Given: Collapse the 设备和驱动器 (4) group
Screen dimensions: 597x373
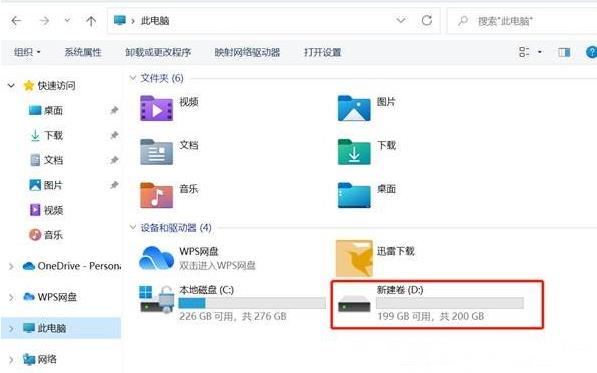Looking at the screenshot, I should (x=132, y=227).
